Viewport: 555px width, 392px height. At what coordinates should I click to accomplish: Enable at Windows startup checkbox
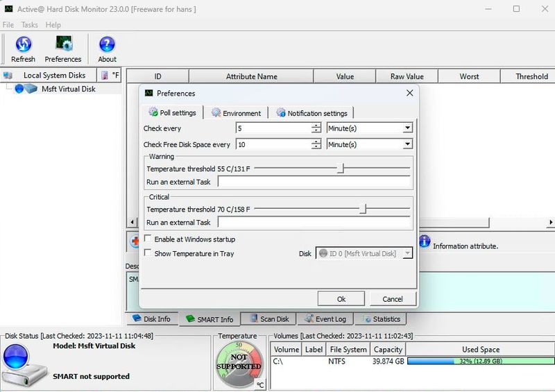pyautogui.click(x=148, y=238)
